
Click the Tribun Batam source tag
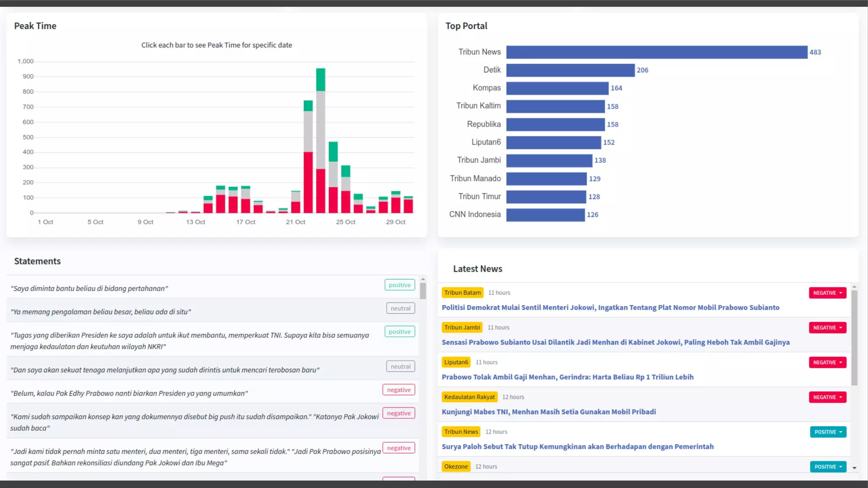point(462,293)
